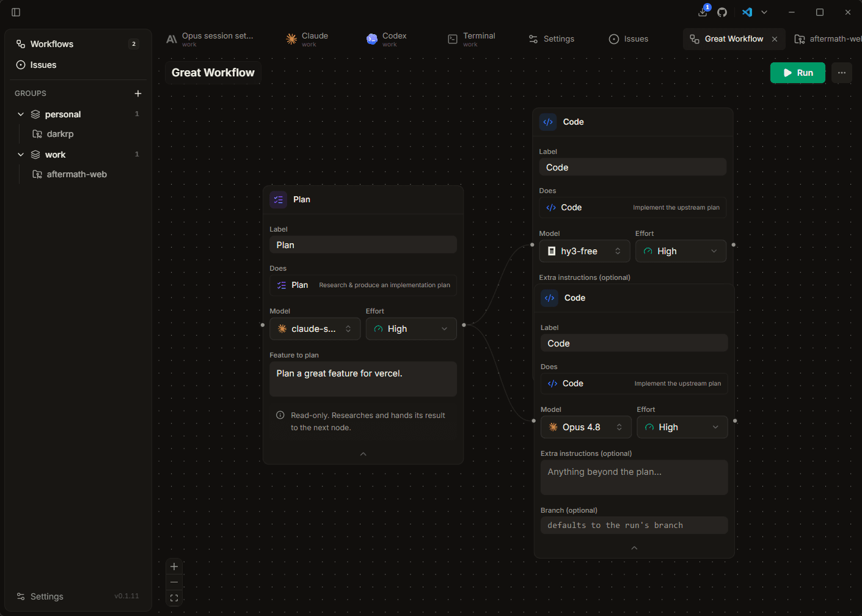Switch to Opus session set... tab
This screenshot has height=616, width=862.
pyautogui.click(x=210, y=39)
